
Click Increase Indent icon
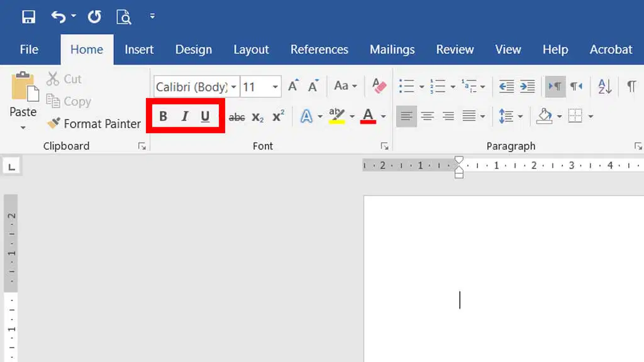coord(528,86)
